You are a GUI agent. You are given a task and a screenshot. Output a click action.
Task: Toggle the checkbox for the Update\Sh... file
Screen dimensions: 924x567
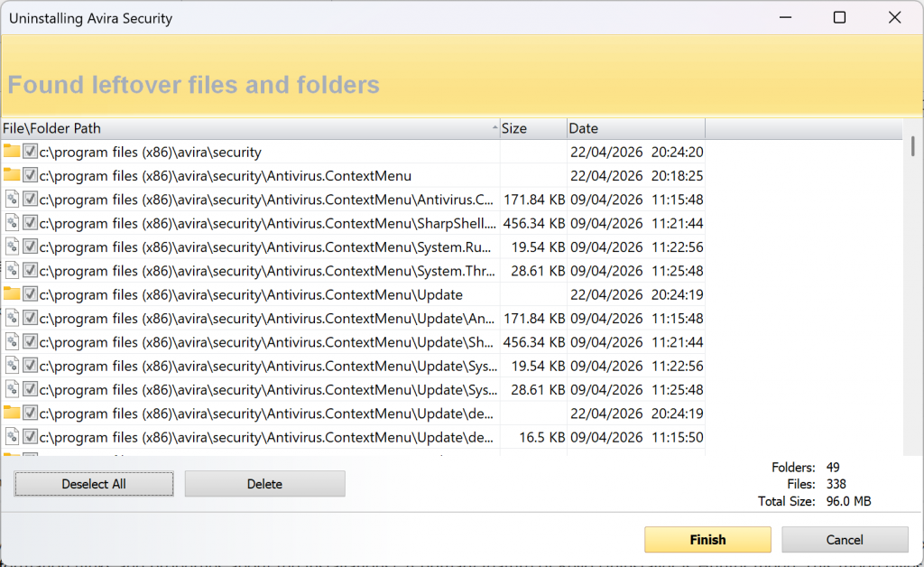tap(30, 342)
